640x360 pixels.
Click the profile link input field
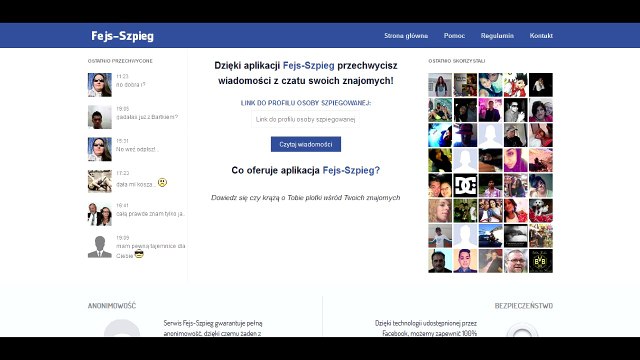[x=305, y=120]
